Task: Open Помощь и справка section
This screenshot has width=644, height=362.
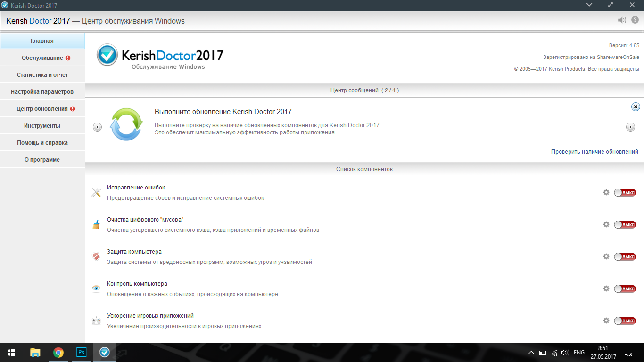Action: (x=42, y=143)
